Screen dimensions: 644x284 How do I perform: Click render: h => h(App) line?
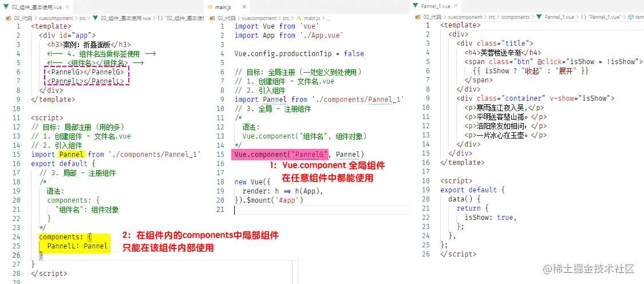tap(283, 191)
